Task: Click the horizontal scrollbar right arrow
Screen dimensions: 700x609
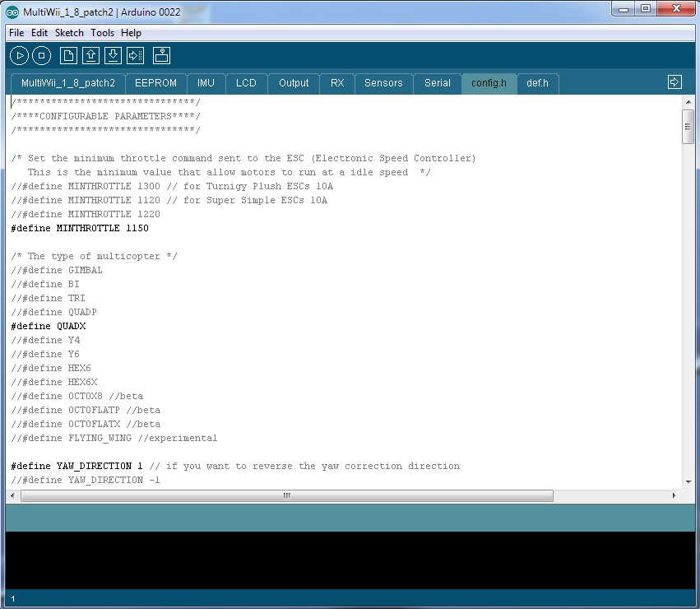Action: pyautogui.click(x=674, y=496)
